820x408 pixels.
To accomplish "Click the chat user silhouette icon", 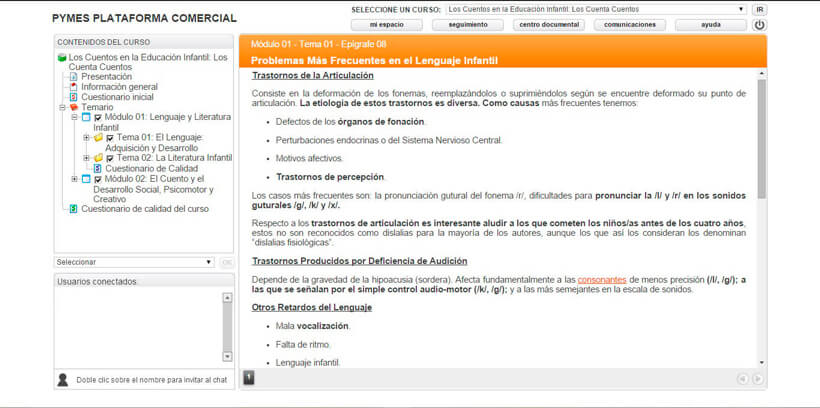I will click(x=63, y=380).
